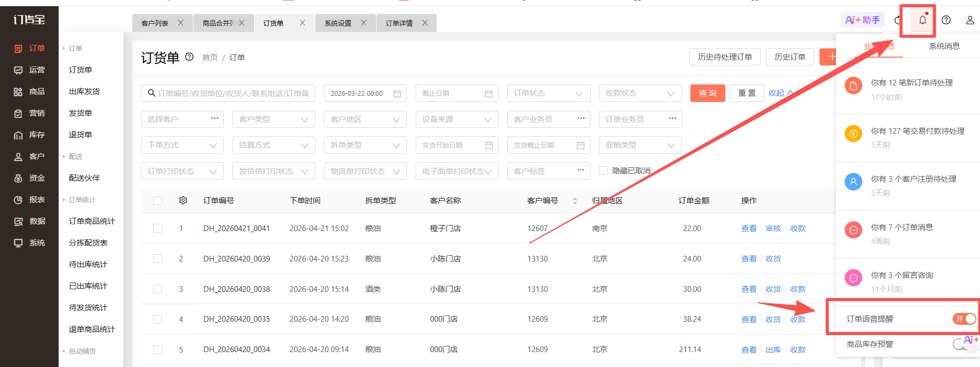
Task: Open the help question mark icon in top bar
Action: coord(946,20)
